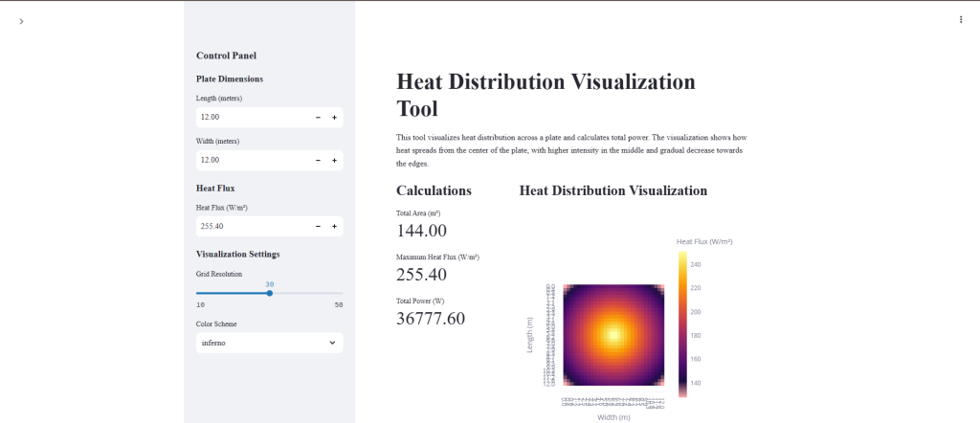The height and width of the screenshot is (423, 980).
Task: Focus the Heat Flux input field
Action: 251,227
